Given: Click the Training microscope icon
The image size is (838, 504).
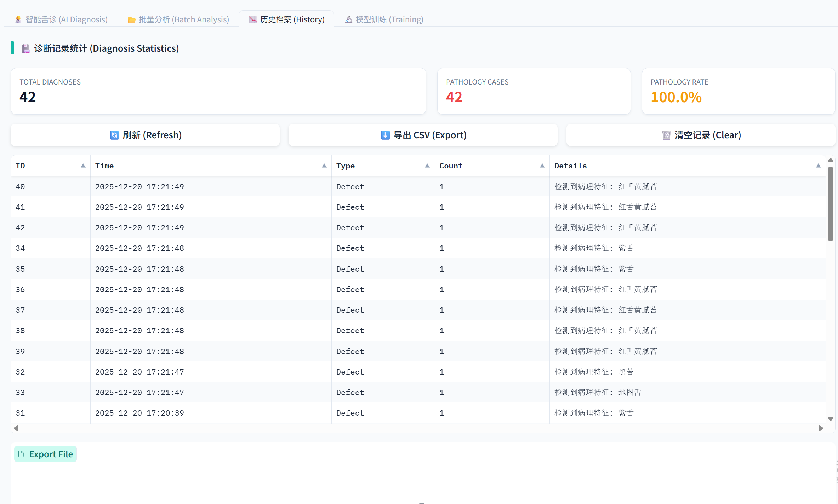Looking at the screenshot, I should 348,20.
